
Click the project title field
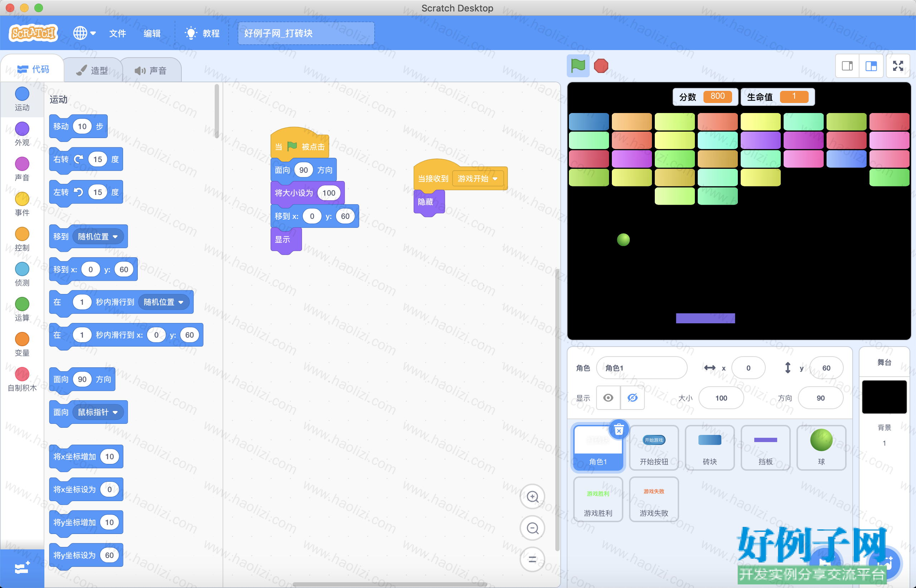(306, 33)
